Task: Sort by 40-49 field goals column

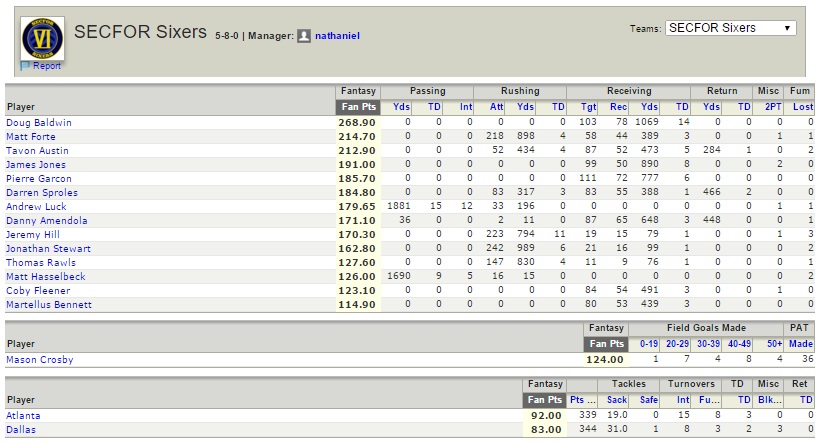Action: tap(740, 344)
